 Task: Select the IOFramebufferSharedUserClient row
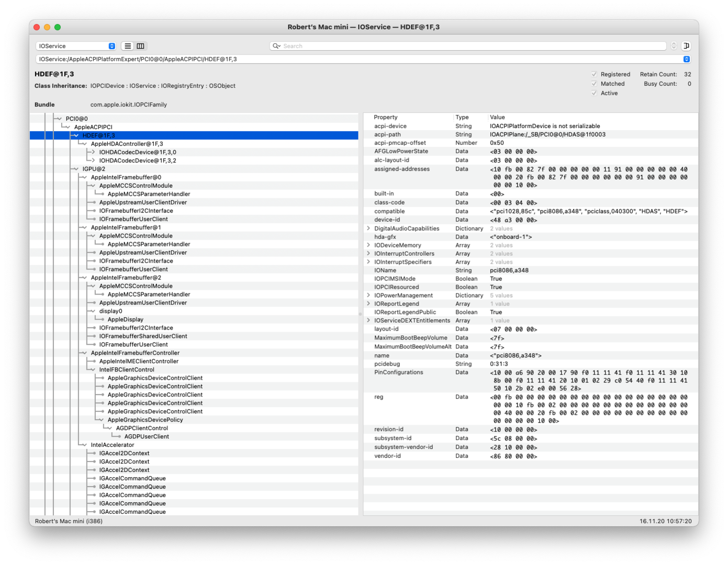pyautogui.click(x=194, y=336)
